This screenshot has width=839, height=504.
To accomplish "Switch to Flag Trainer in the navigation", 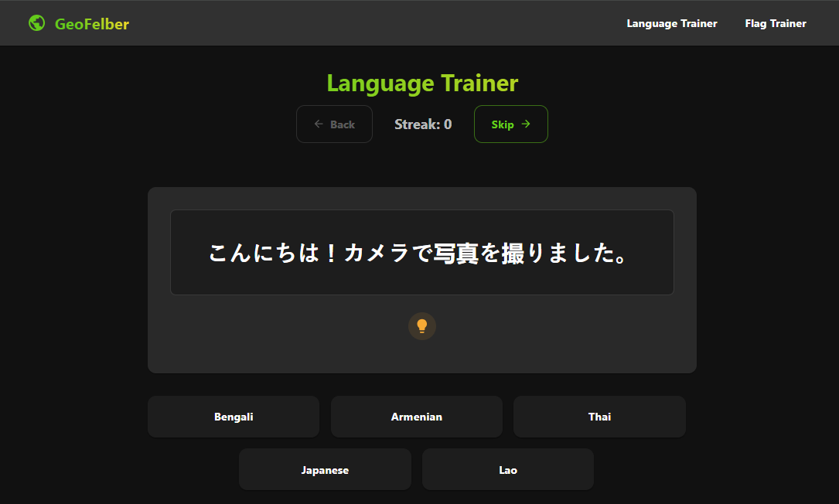I will 775,23.
